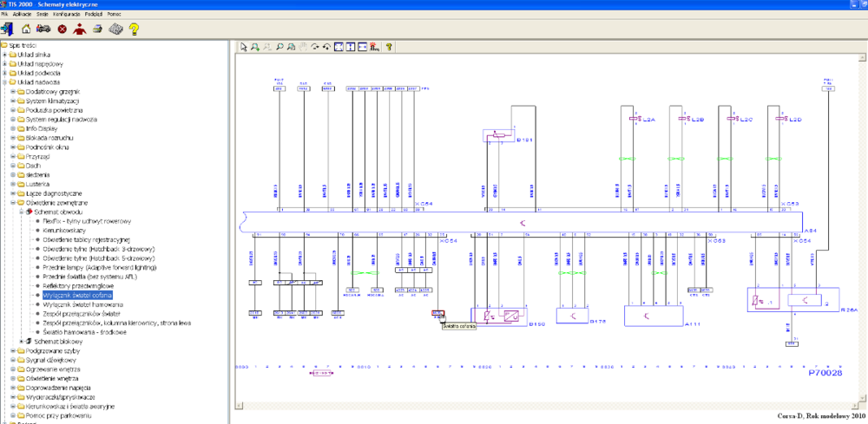Collapse the Oświetlenie zewnętrzne folder
Image resolution: width=868 pixels, height=424 pixels.
click(x=13, y=202)
